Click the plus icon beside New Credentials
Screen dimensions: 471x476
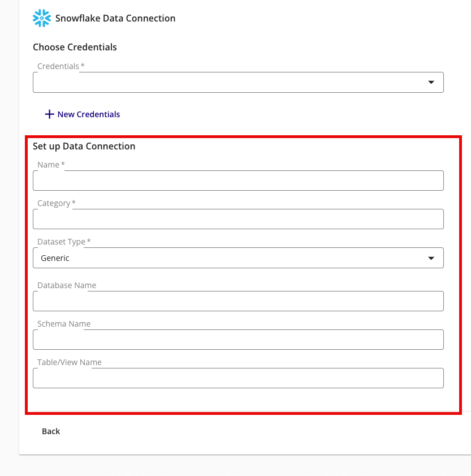pos(49,114)
